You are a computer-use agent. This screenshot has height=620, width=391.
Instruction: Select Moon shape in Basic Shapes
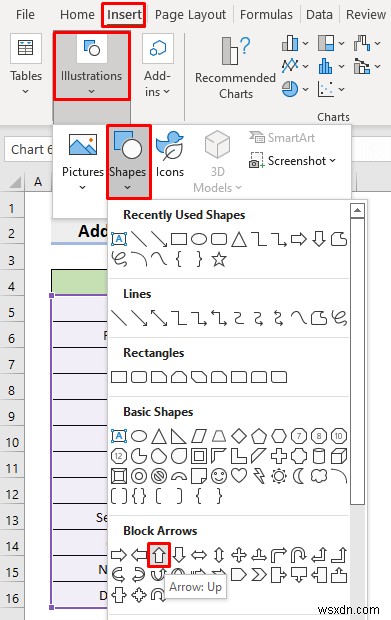coord(299,476)
